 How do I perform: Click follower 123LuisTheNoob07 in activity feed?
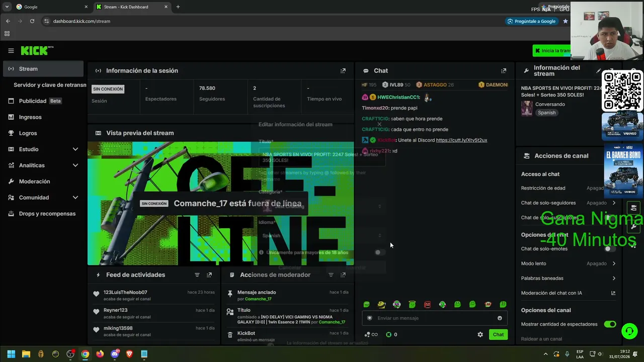(125, 293)
